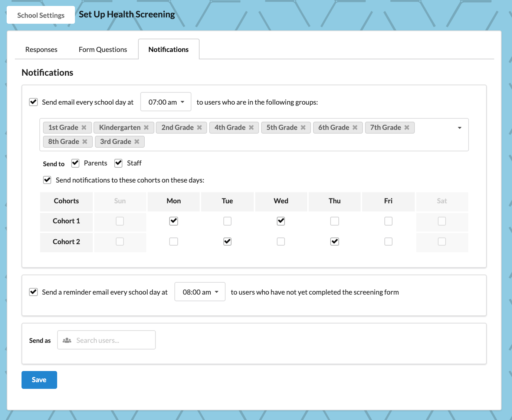The height and width of the screenshot is (420, 512).
Task: Click the Tue column header
Action: tap(227, 201)
